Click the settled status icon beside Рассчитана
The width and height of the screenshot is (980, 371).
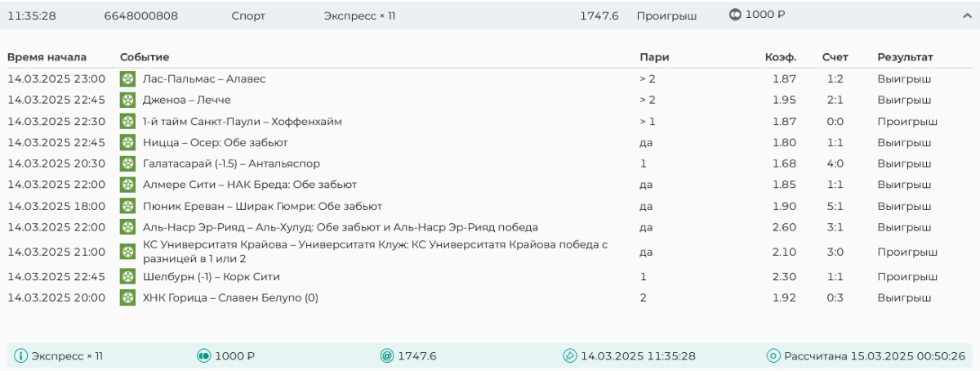click(773, 356)
